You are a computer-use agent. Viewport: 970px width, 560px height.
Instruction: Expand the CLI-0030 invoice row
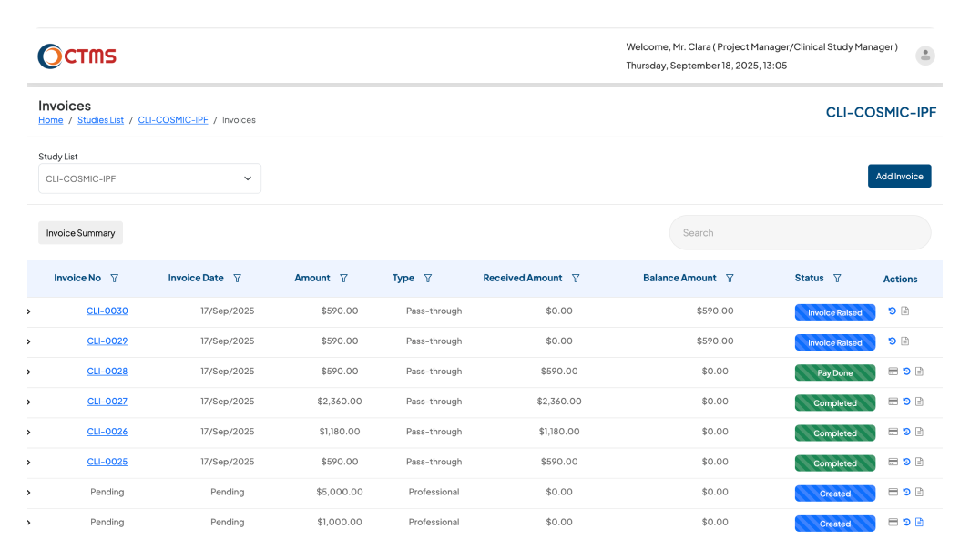pos(27,311)
